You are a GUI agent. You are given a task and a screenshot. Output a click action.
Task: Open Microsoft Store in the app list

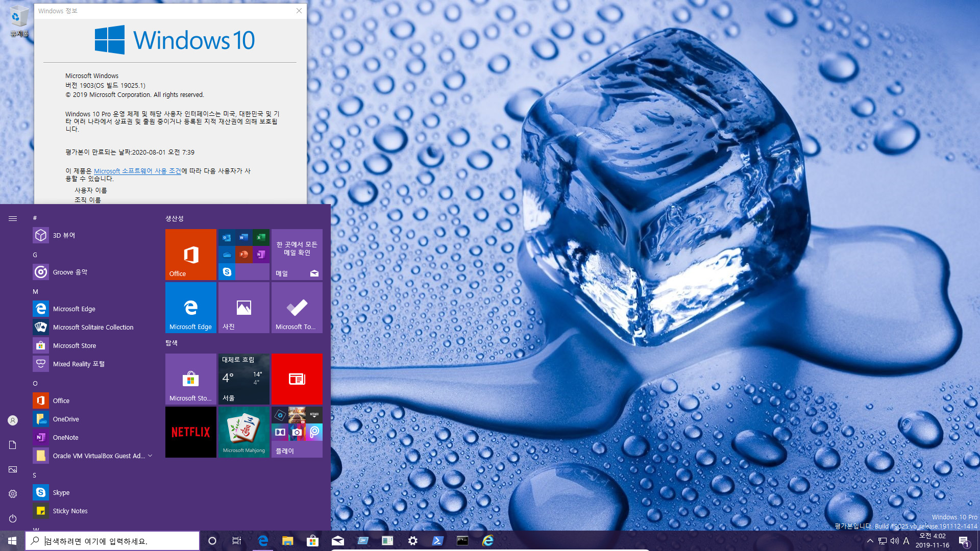click(93, 345)
